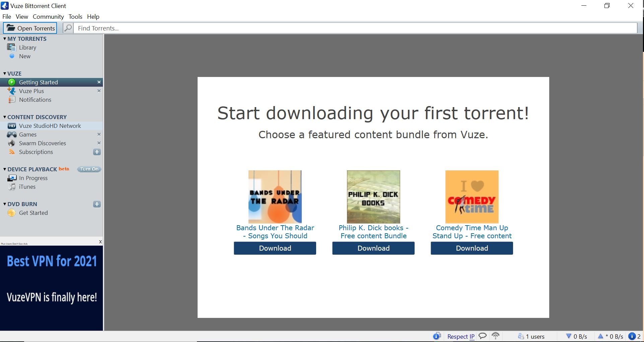The width and height of the screenshot is (644, 342).
Task: Collapse the CONTENT DISCOVERY section
Action: click(5, 117)
